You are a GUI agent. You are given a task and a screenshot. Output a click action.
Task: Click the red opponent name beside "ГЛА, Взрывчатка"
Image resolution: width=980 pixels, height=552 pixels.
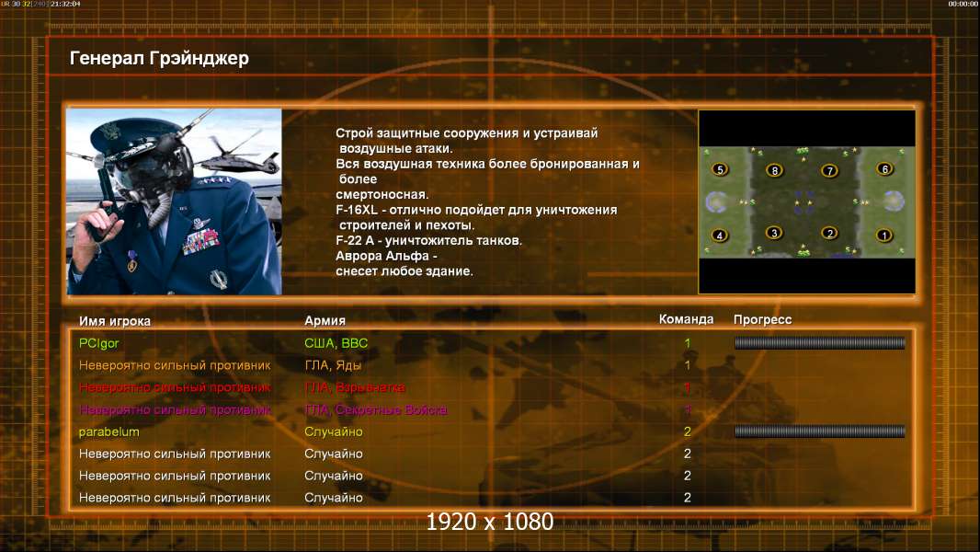175,387
